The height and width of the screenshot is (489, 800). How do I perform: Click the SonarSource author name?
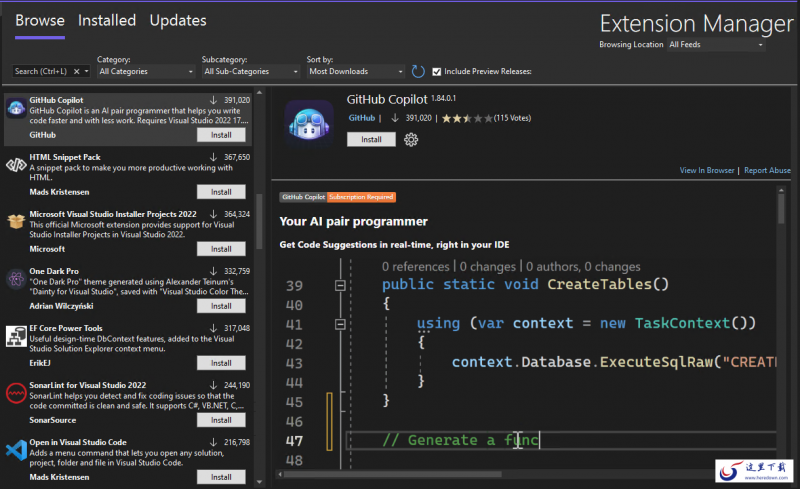point(53,420)
